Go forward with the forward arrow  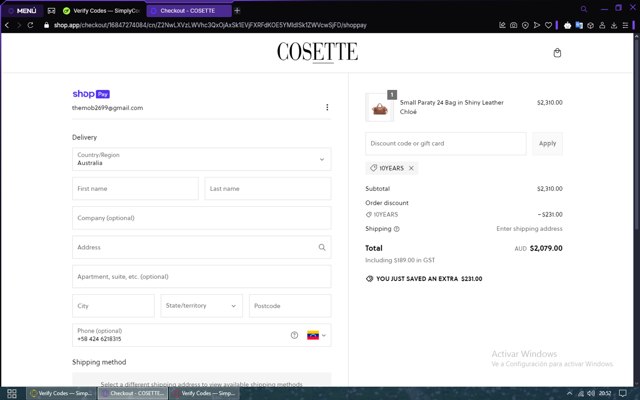(x=19, y=25)
